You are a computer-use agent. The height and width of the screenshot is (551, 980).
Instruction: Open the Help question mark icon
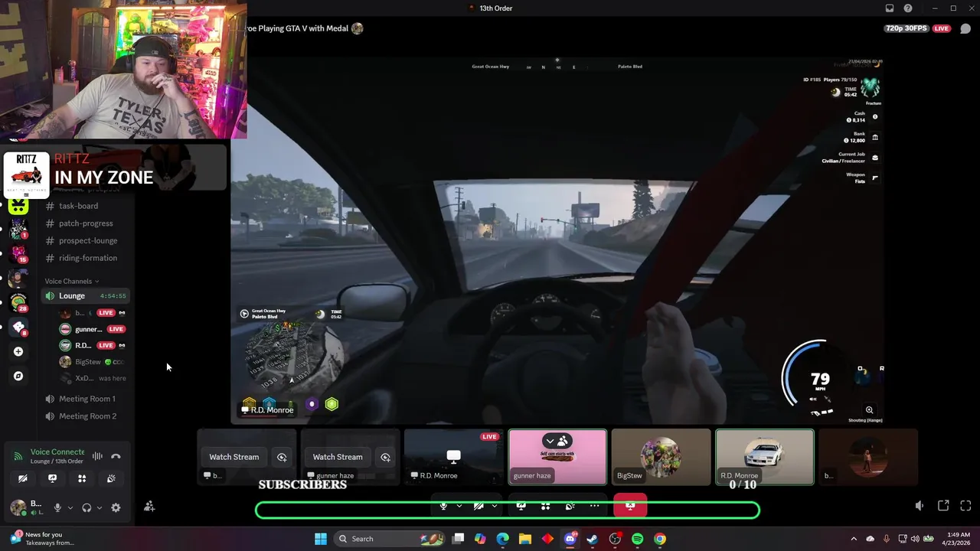pyautogui.click(x=908, y=8)
